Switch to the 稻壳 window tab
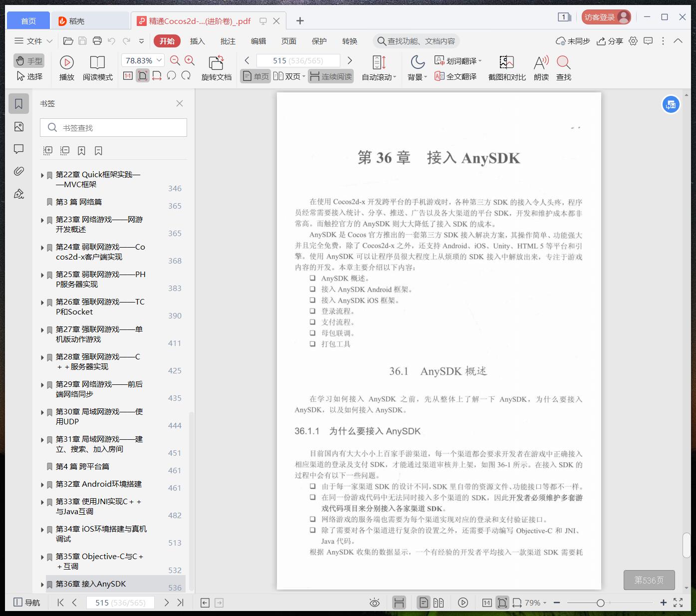Screen dimensions: 696x616 coord(90,20)
